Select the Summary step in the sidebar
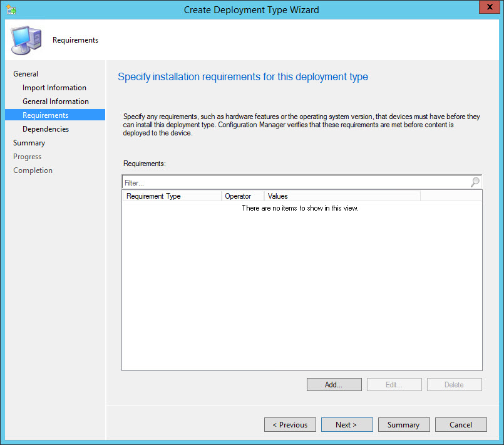 tap(29, 143)
